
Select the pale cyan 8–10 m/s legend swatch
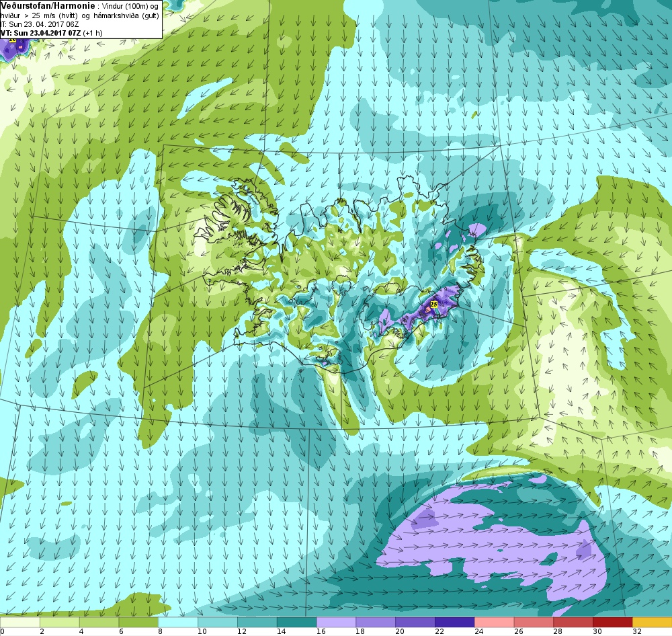[x=178, y=622]
